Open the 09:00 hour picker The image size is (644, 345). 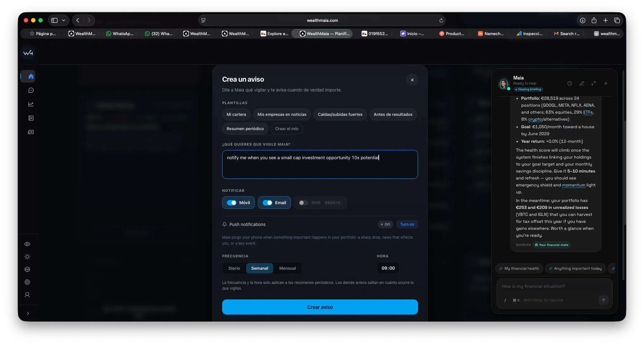click(x=388, y=268)
